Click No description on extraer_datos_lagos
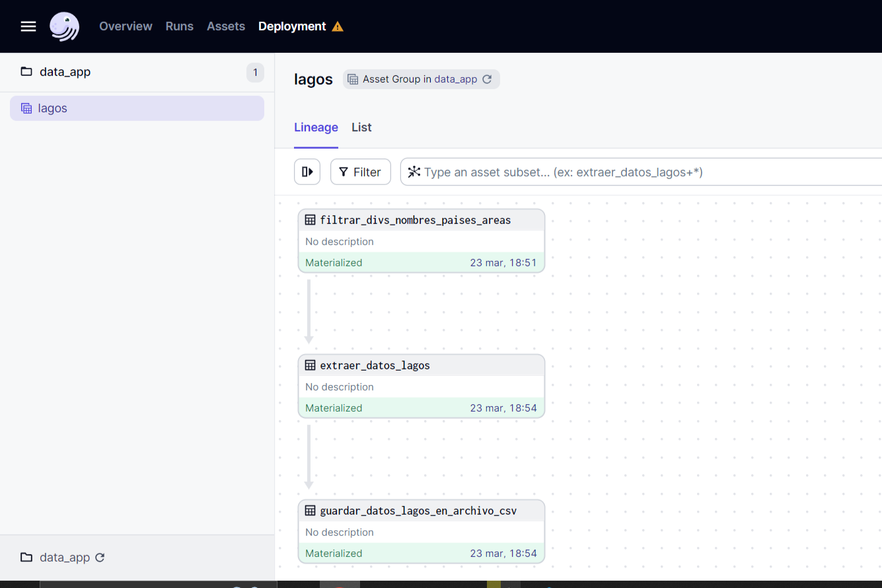Screen dimensions: 882x588 pyautogui.click(x=340, y=386)
